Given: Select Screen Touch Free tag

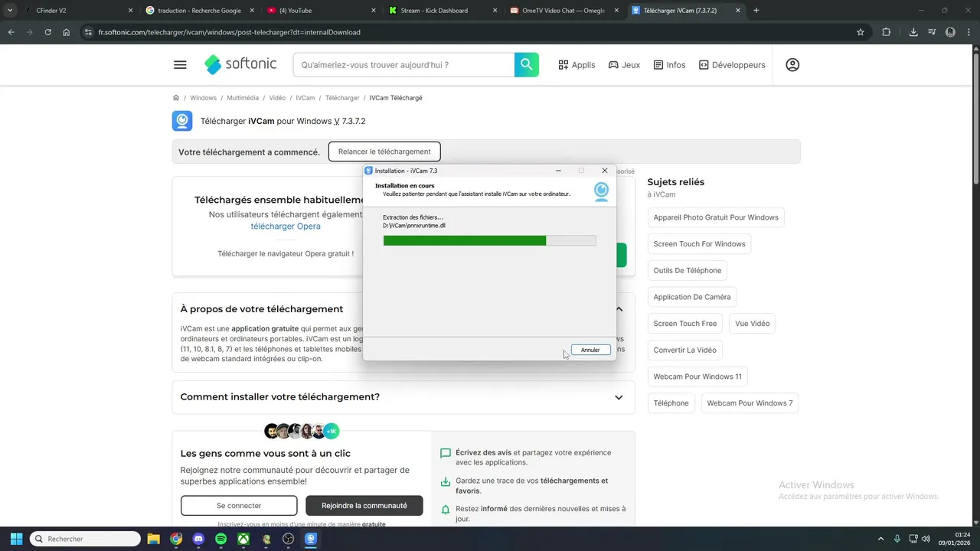Looking at the screenshot, I should (x=685, y=324).
